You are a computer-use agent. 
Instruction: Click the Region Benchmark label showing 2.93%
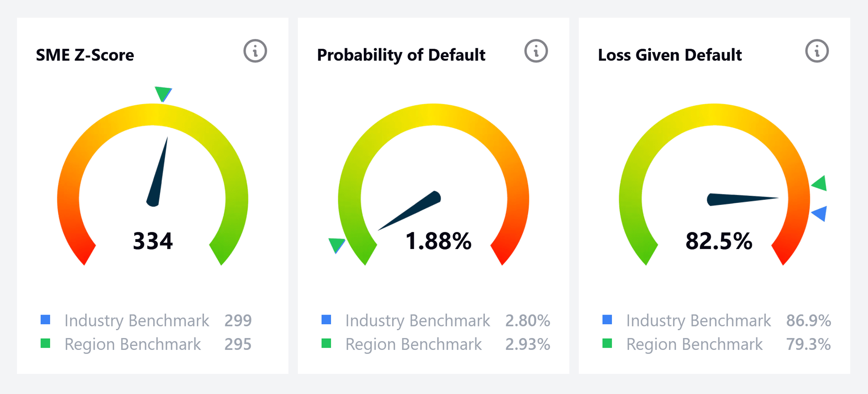[413, 344]
